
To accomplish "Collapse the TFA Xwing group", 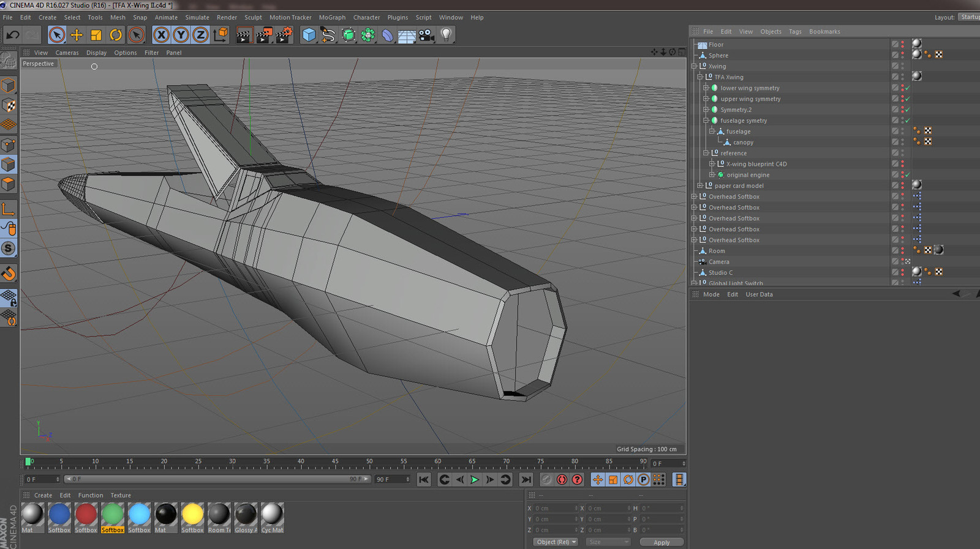I will point(700,77).
